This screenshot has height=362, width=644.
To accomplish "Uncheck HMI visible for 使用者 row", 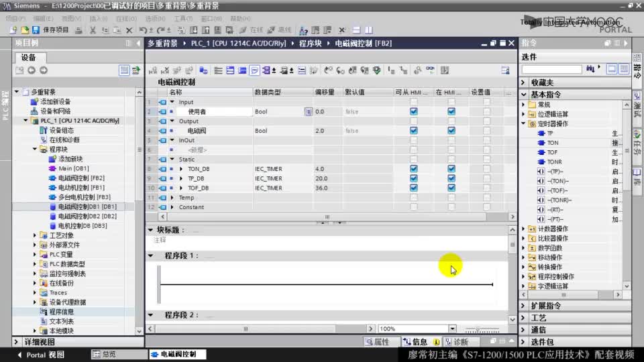I will 451,111.
